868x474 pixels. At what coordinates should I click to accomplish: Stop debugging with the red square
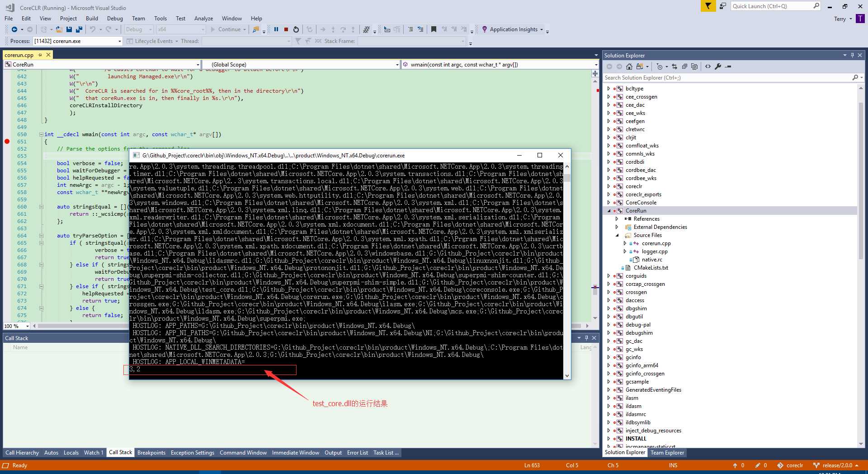286,29
